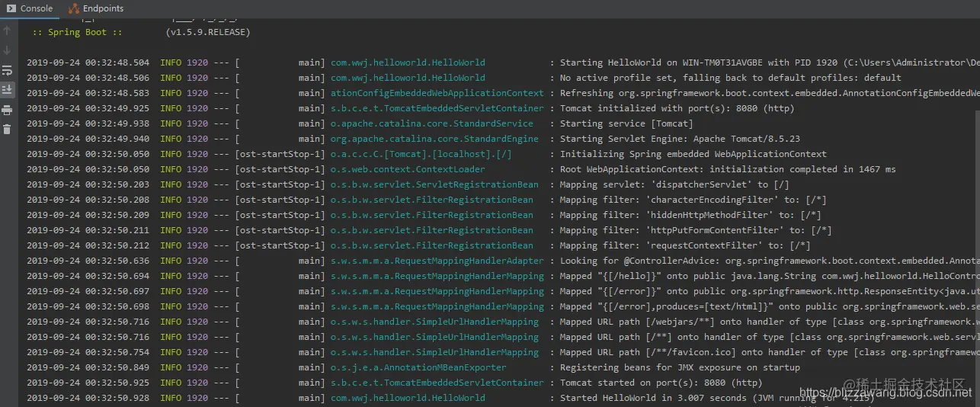Click 'Mapped URL path [/**/favicon.ico]' message
This screenshot has height=407, width=980.
click(770, 352)
